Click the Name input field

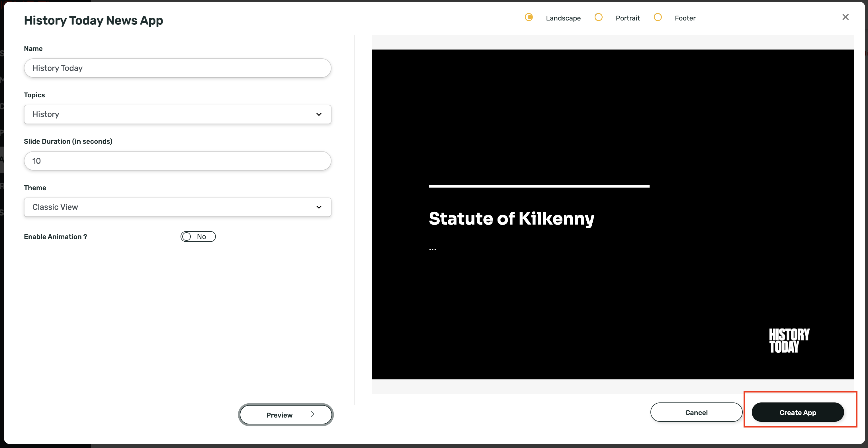click(178, 68)
